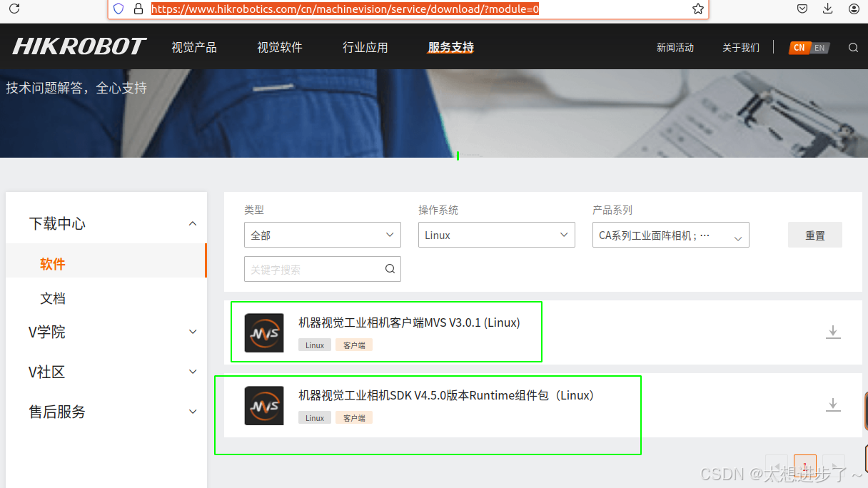Download SDK V4.5.0 Runtime package via its arrow icon
This screenshot has width=868, height=488.
click(833, 405)
